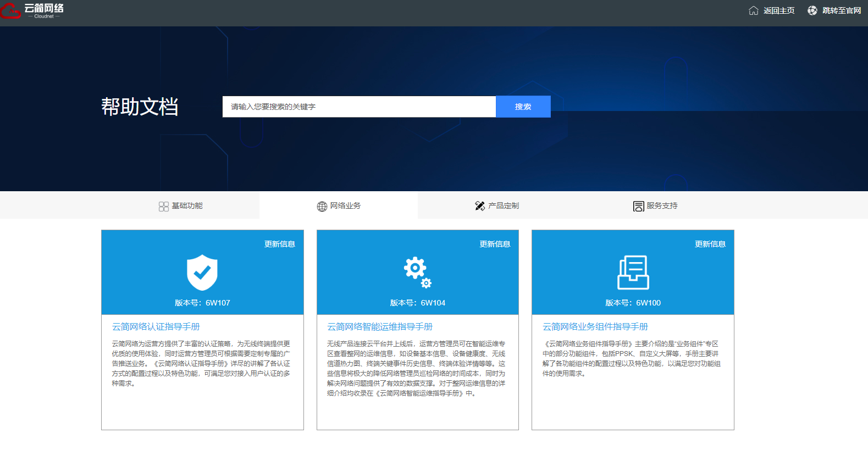Click the gears icon on 6W104 card
This screenshot has height=461, width=868.
click(x=418, y=273)
